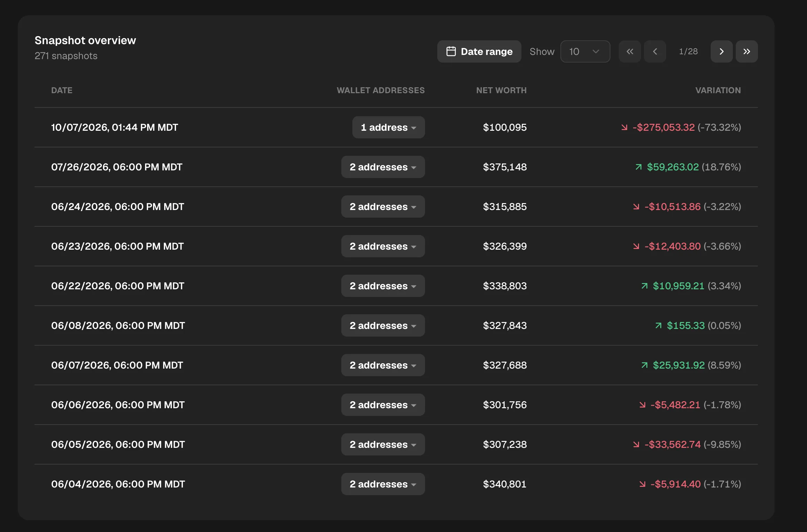Select the 06/22/2026, 06:00 PM MDT date
Image resolution: width=807 pixels, height=532 pixels.
point(118,286)
